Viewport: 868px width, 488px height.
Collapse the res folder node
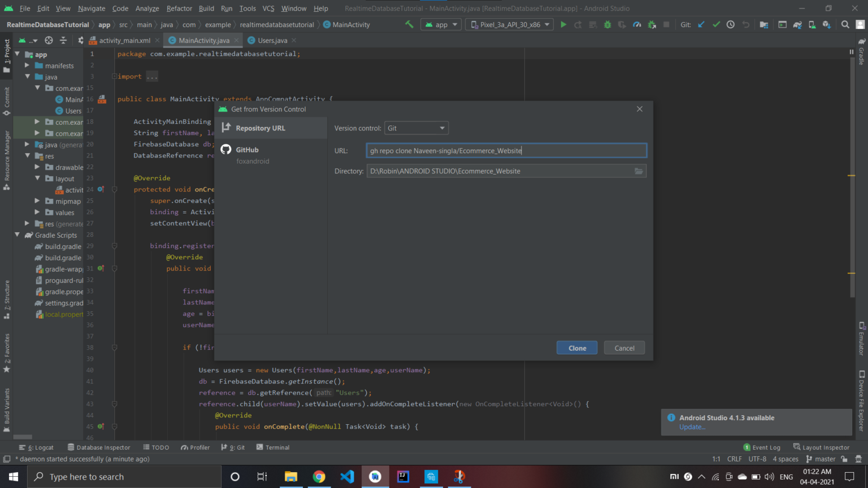(27, 156)
